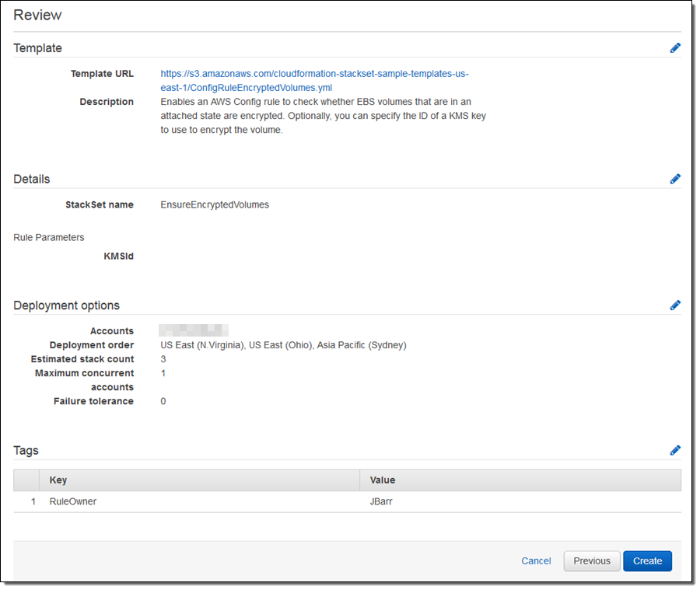Click the EnsureEncryptedVolumes StackSet name
This screenshot has height=590, width=700.
pos(215,205)
